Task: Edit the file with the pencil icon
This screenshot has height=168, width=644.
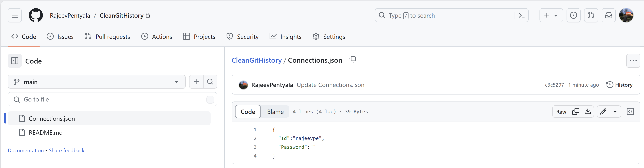Action: tap(603, 111)
